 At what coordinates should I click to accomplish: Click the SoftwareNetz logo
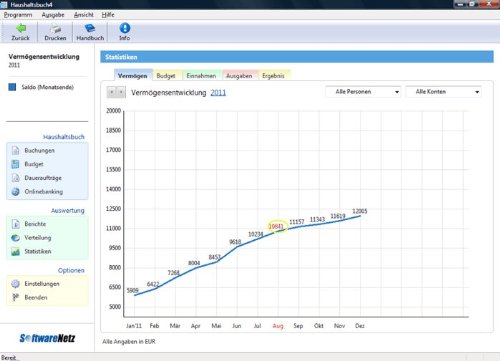click(x=47, y=338)
